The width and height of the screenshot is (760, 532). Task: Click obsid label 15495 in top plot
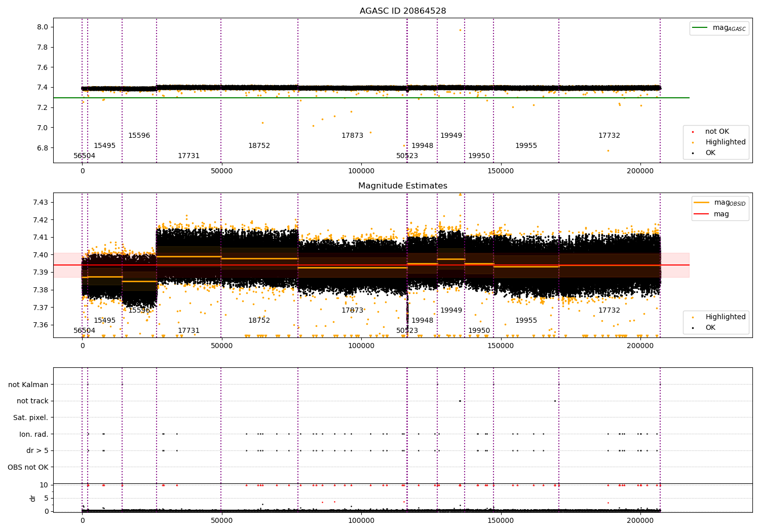[105, 146]
